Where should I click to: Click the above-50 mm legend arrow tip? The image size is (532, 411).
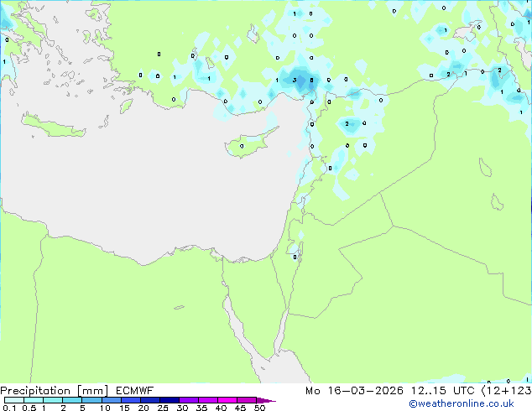point(266,400)
